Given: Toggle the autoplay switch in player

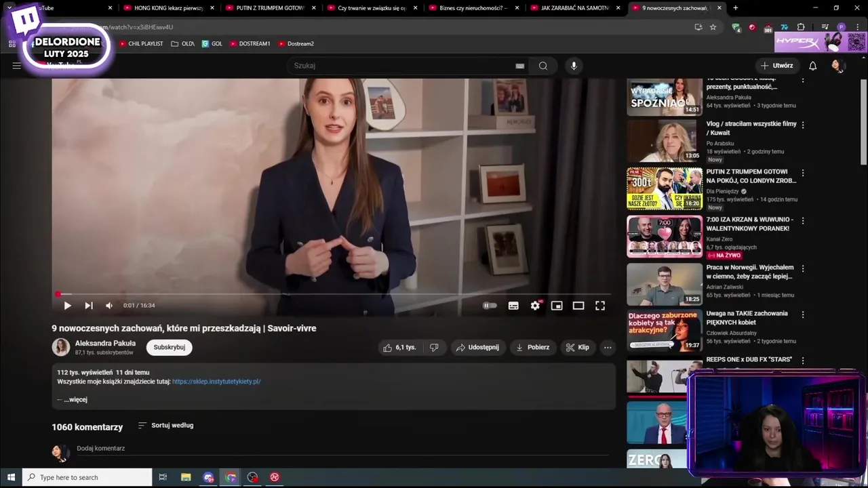Looking at the screenshot, I should tap(490, 306).
